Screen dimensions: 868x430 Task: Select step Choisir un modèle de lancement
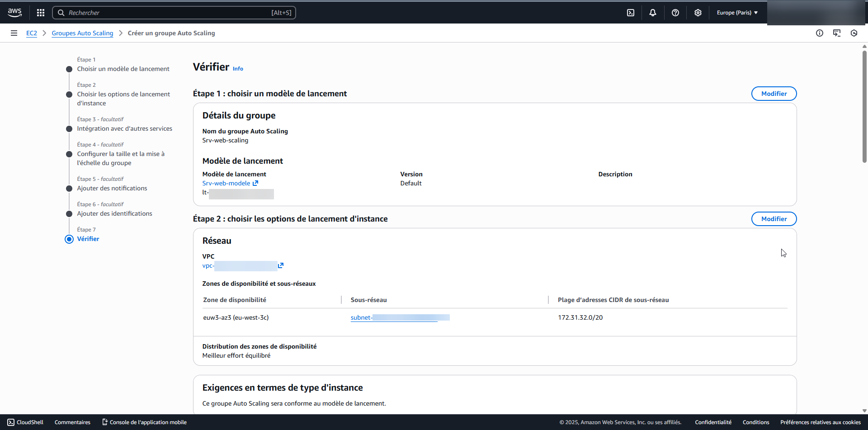click(123, 69)
